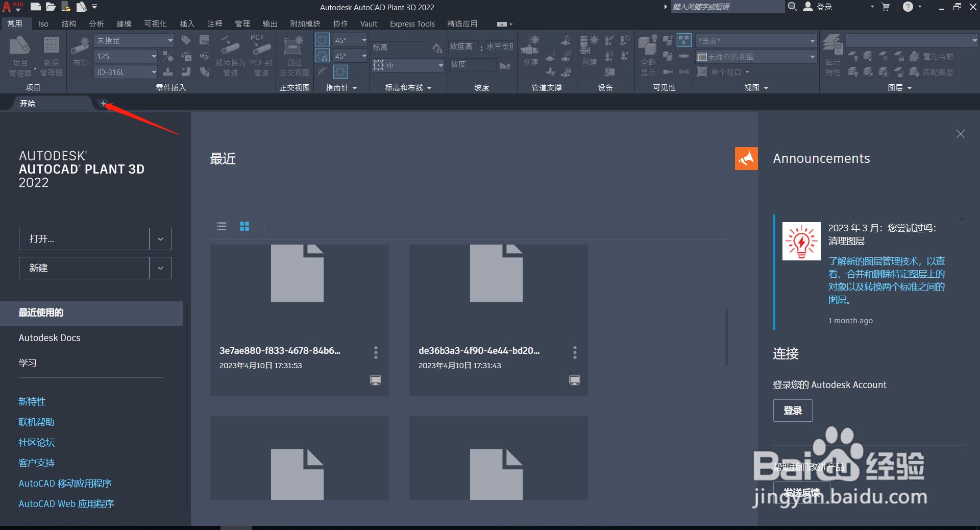Switch to the 结构 ribbon tab
980x530 pixels.
(x=69, y=23)
